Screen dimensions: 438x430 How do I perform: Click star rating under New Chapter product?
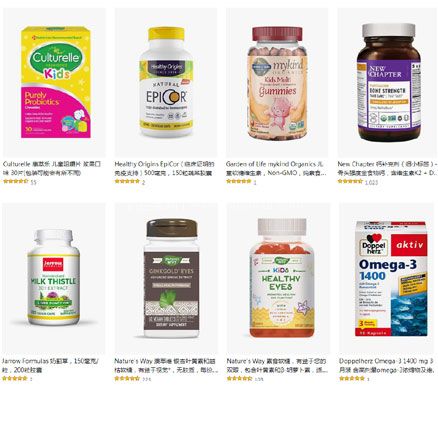350,182
